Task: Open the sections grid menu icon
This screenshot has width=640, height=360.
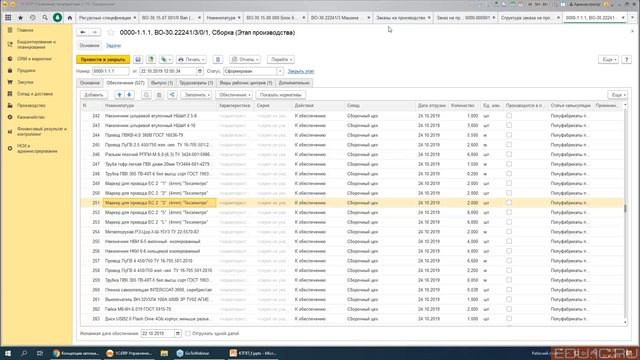Action: pos(8,18)
